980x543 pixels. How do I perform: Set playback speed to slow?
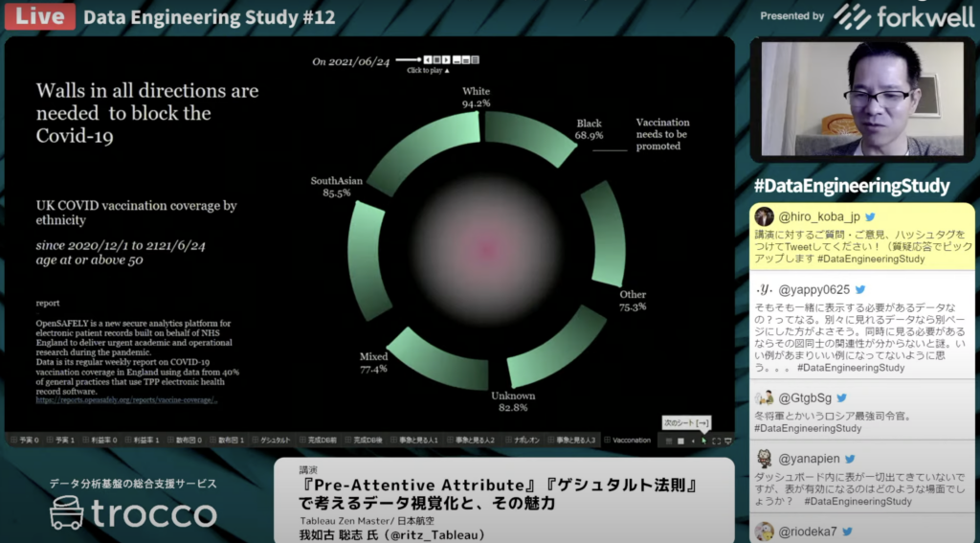pos(457,59)
